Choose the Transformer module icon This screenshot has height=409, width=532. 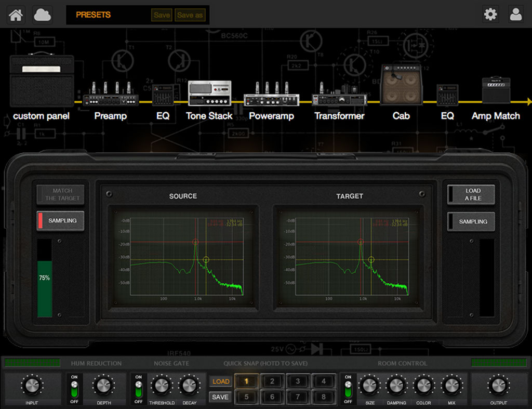click(x=339, y=95)
